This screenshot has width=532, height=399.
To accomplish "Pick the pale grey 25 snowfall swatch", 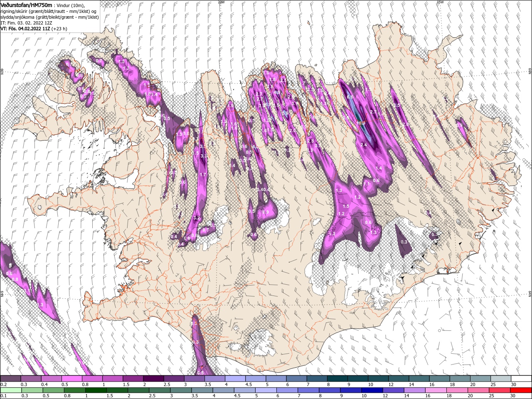I will (501, 379).
